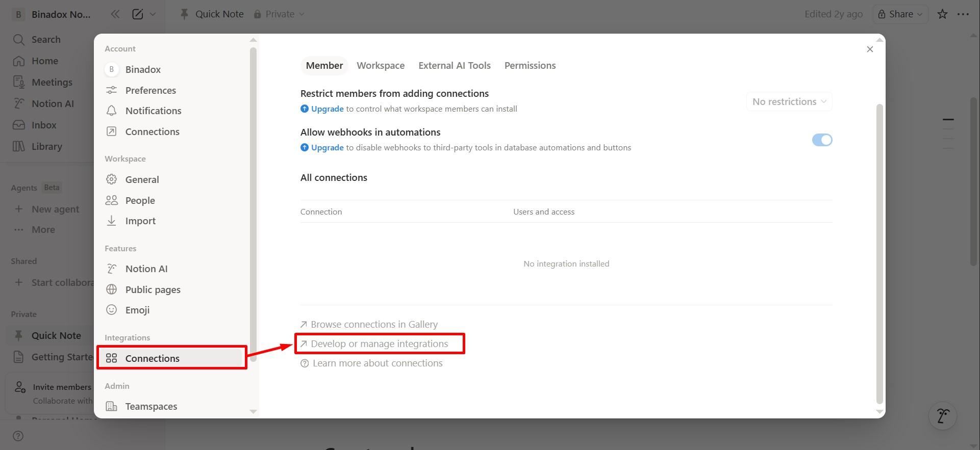Switch to the Workspace tab
Viewport: 980px width, 450px height.
coord(381,65)
